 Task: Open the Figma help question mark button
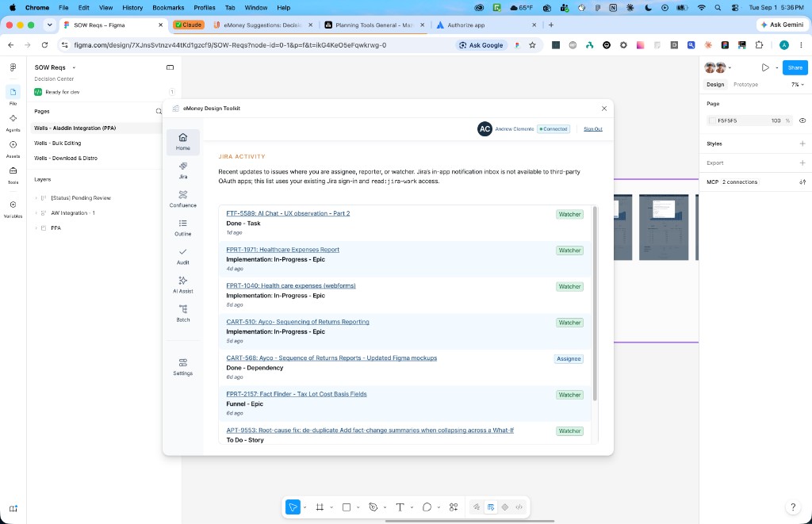(793, 507)
